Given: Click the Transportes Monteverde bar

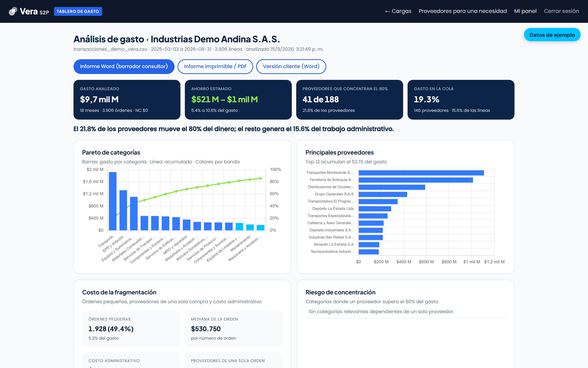Looking at the screenshot, I should click(x=421, y=173).
